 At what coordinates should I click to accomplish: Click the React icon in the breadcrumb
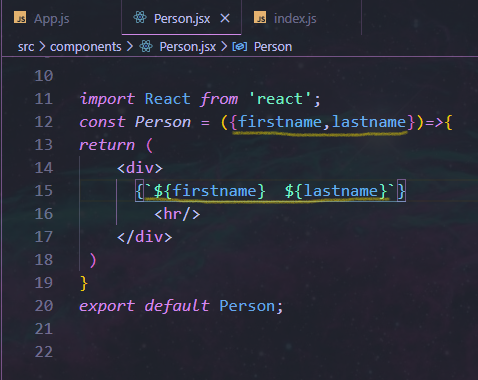(146, 46)
